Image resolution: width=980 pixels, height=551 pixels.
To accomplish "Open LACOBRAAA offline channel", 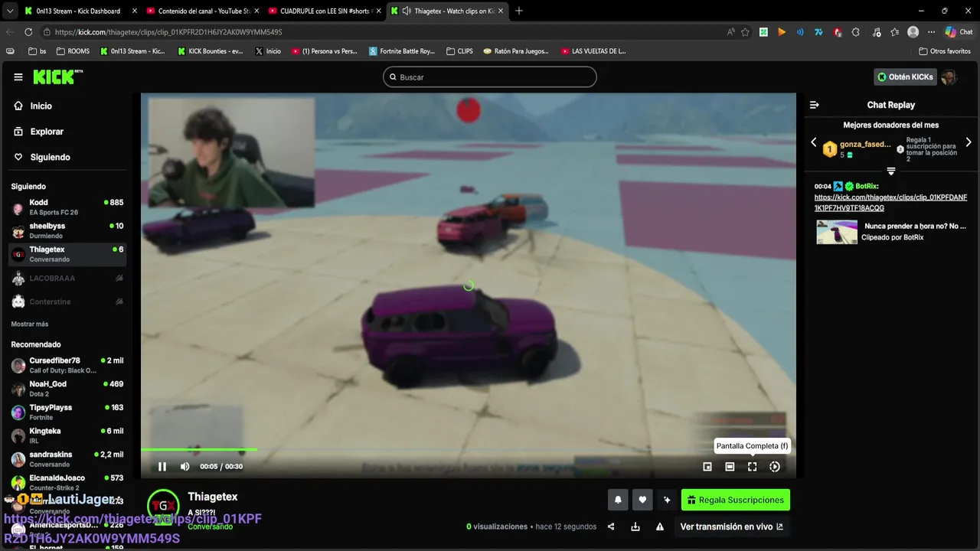I will coord(67,279).
